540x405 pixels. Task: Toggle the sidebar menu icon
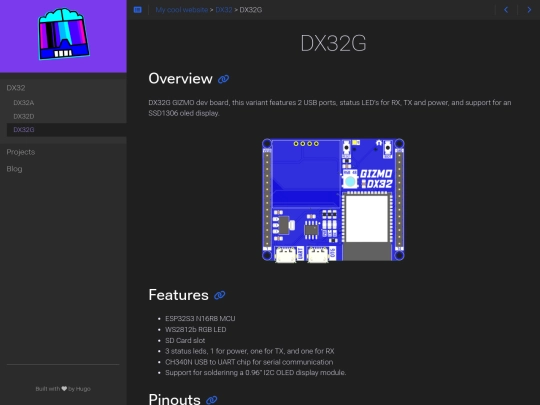pos(137,10)
